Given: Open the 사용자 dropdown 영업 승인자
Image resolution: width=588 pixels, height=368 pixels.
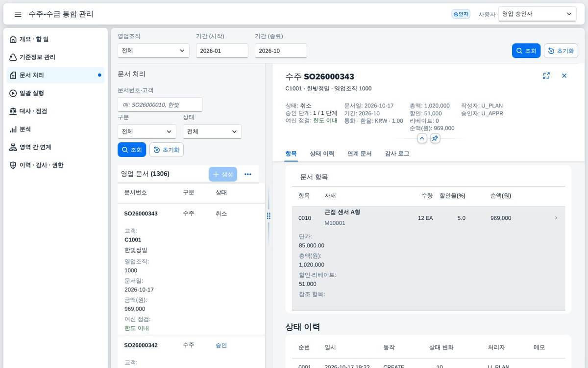Looking at the screenshot, I should (x=537, y=14).
